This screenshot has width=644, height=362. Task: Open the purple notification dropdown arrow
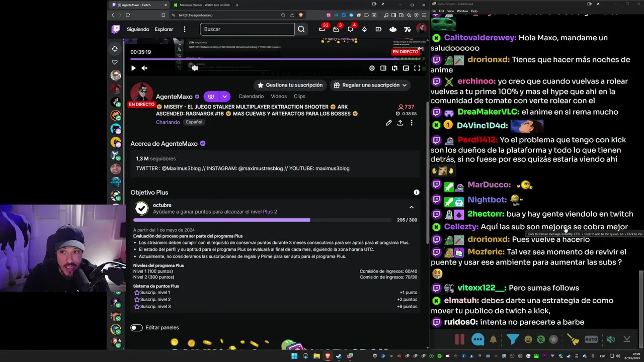click(x=224, y=97)
